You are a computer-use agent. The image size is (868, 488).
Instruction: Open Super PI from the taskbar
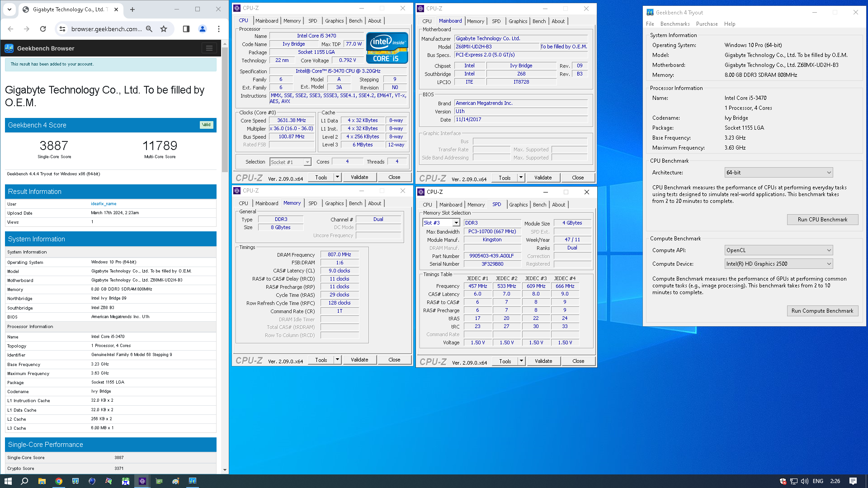tap(126, 481)
